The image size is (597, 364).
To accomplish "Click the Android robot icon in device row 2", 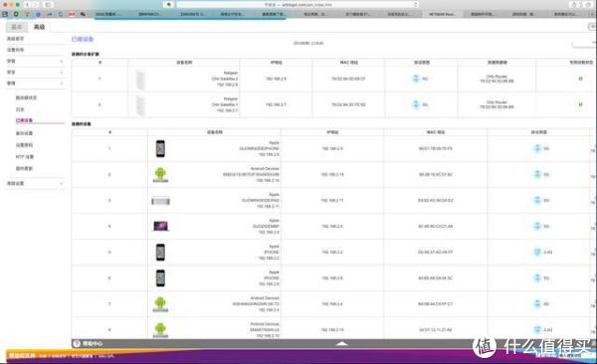I will click(160, 175).
